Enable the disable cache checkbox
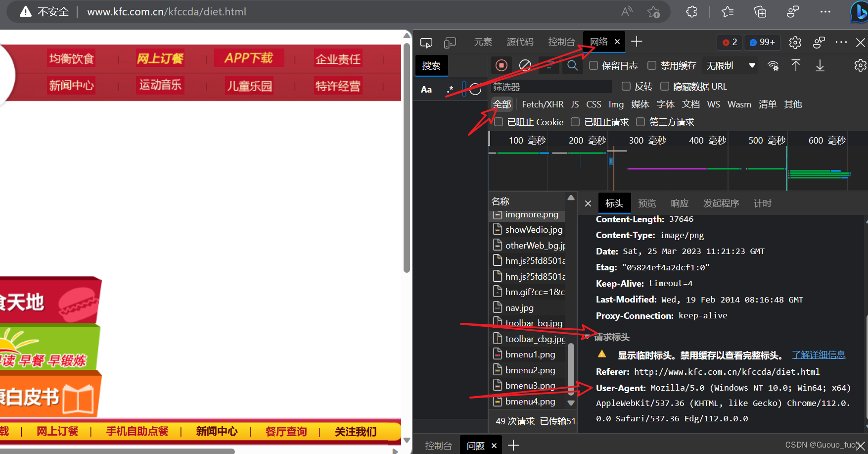This screenshot has height=454, width=868. 652,65
